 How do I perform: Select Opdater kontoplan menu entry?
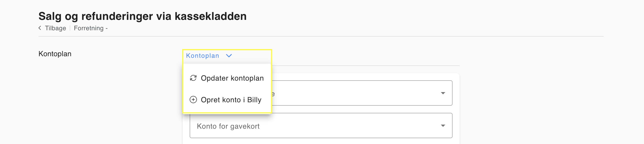[x=227, y=78]
